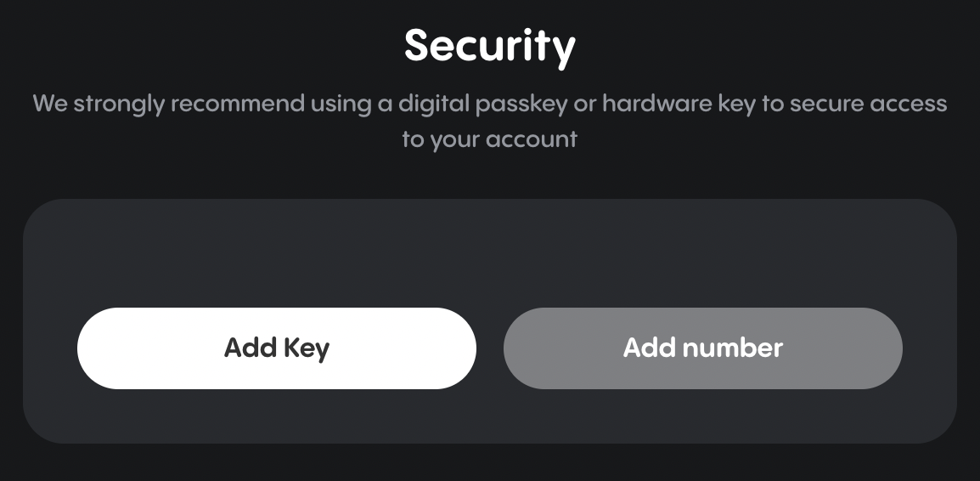Screen dimensions: 980x481
Task: Choose the white Add Key pill button
Action: tap(276, 348)
